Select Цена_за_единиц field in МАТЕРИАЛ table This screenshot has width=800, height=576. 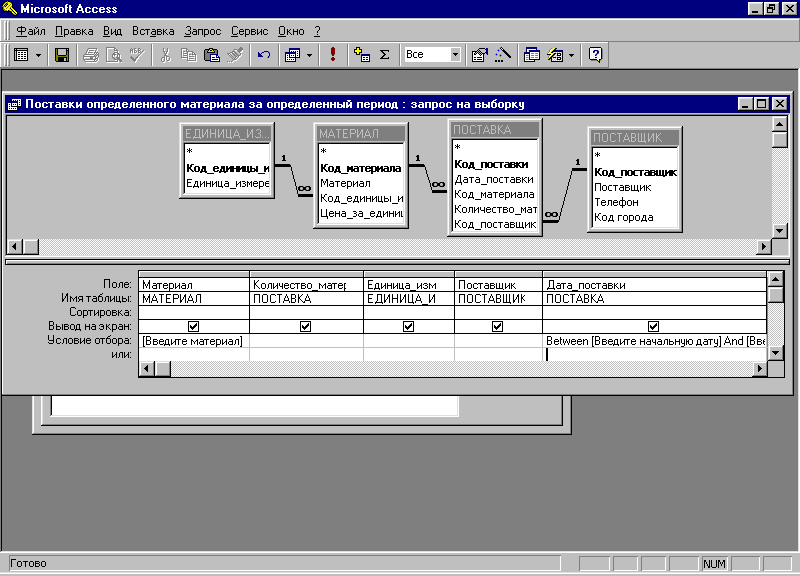click(x=361, y=213)
